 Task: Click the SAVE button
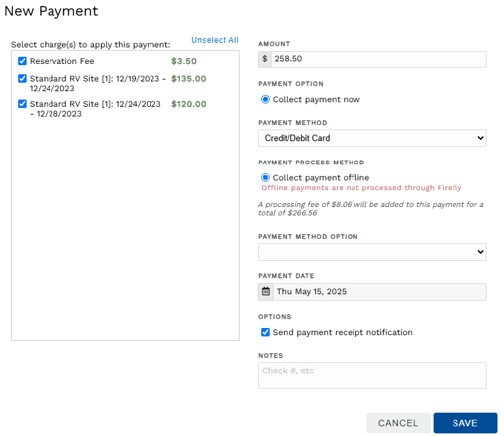465,423
